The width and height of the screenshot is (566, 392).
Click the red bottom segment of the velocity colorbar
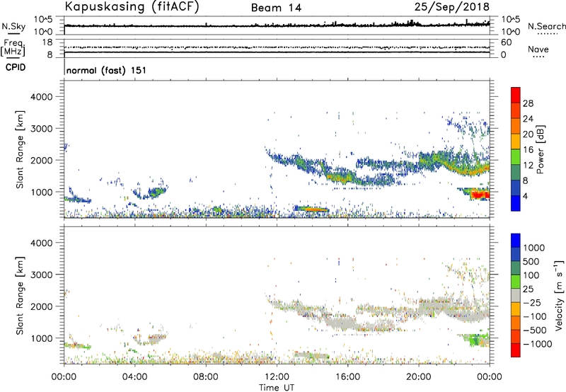pos(516,350)
